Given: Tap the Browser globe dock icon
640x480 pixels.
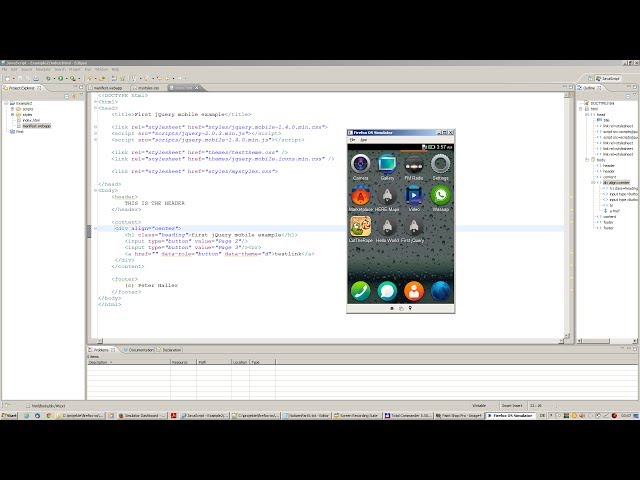Looking at the screenshot, I should click(440, 291).
